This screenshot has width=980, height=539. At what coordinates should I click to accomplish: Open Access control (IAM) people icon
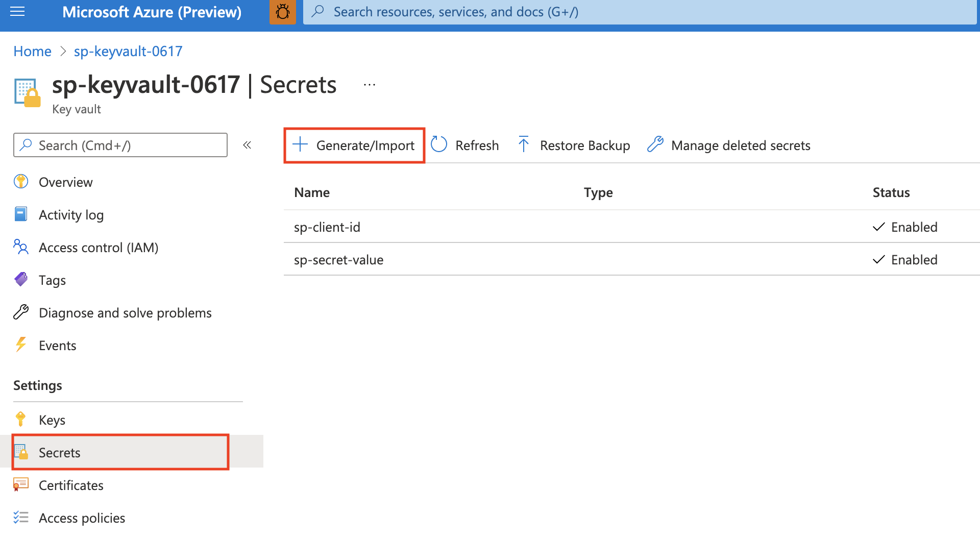click(x=20, y=247)
